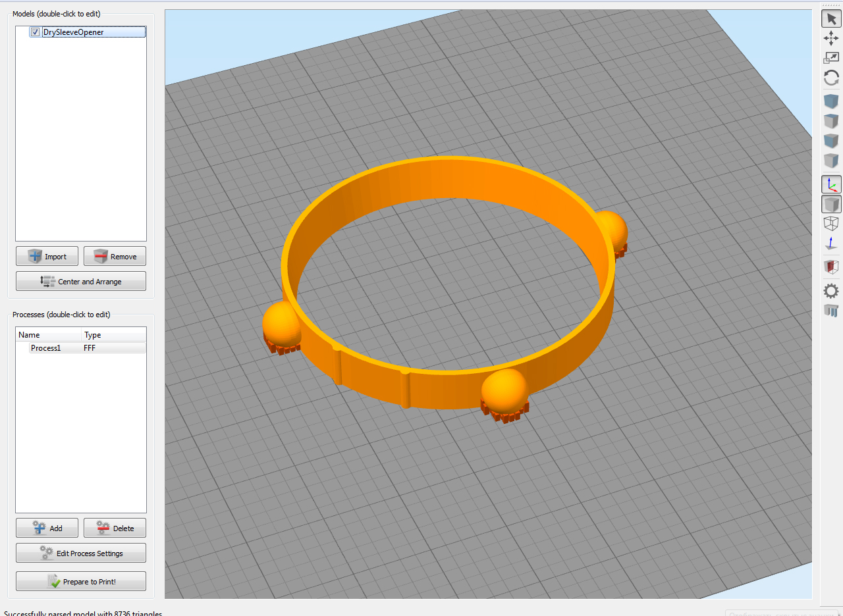The width and height of the screenshot is (843, 616).
Task: Open the machine control panel icon
Action: (x=831, y=310)
